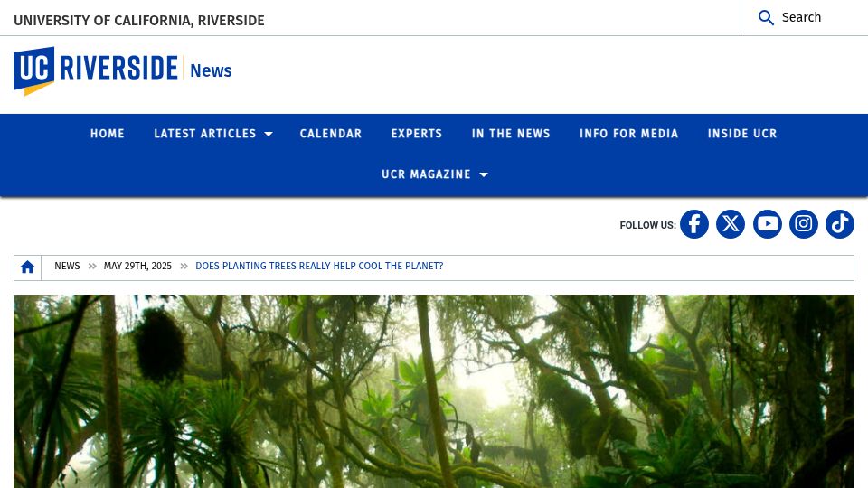Open the Latest Articles menu label
Screen dimensions: 868x488
coord(205,134)
